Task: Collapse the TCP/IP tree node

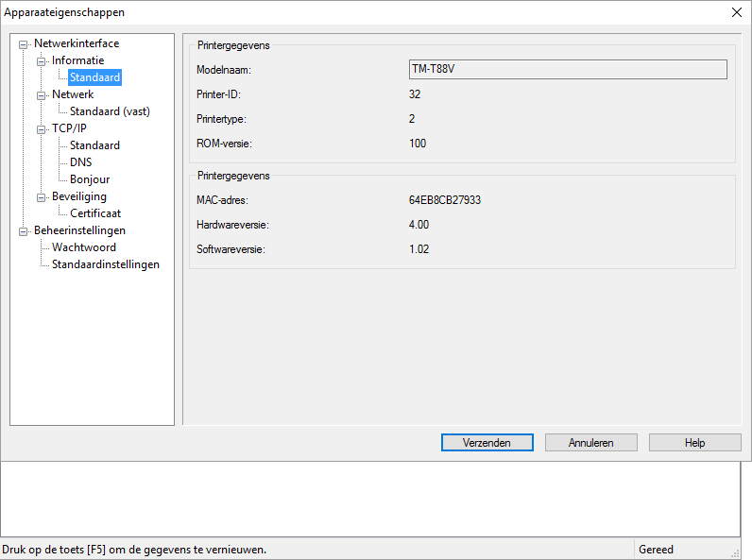Action: (x=42, y=129)
